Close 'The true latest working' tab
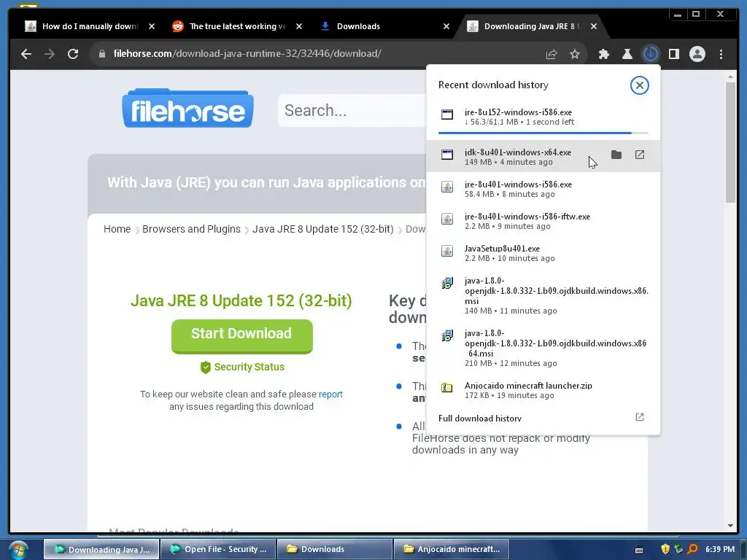Image resolution: width=747 pixels, height=560 pixels. coord(298,27)
